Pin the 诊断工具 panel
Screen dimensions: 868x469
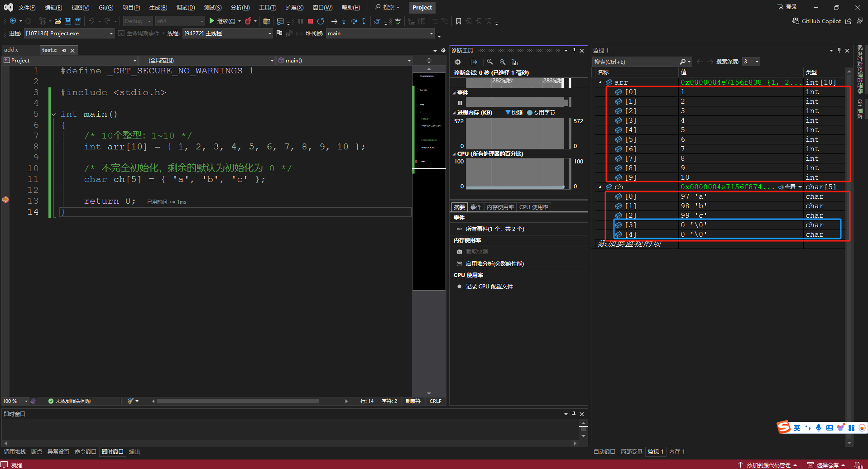[574, 50]
